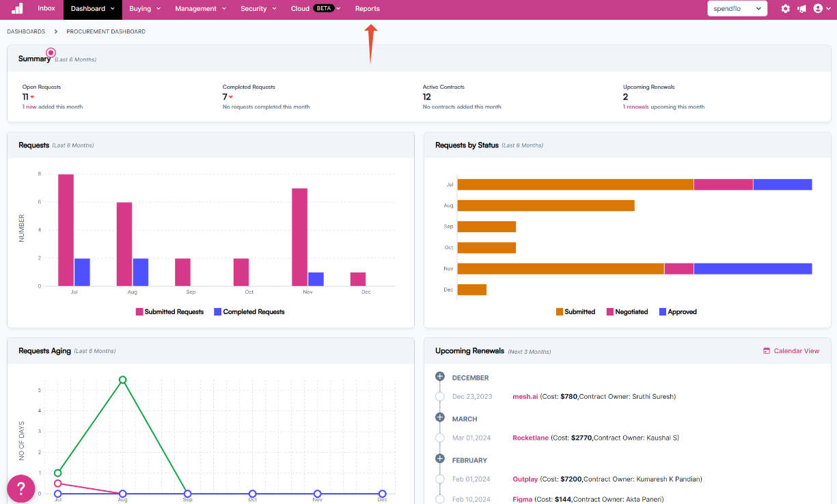Viewport: 837px width, 504px height.
Task: Open the announcements megaphone icon
Action: (x=801, y=9)
